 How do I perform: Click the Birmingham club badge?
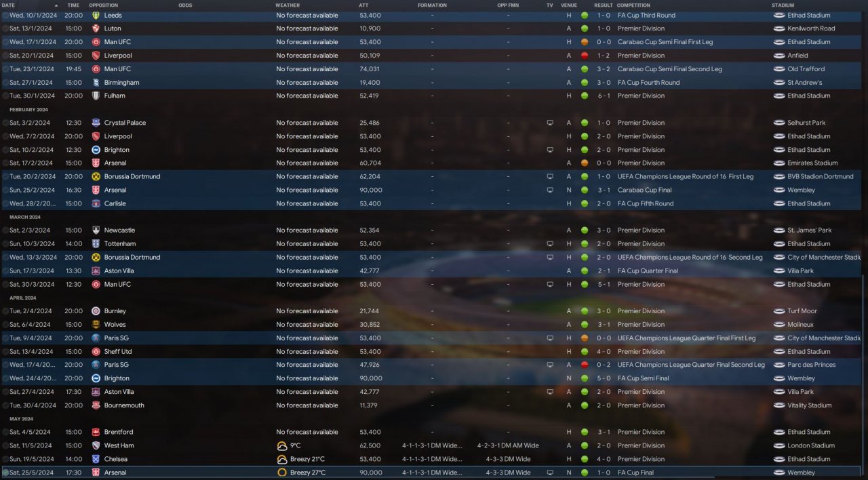[x=96, y=83]
